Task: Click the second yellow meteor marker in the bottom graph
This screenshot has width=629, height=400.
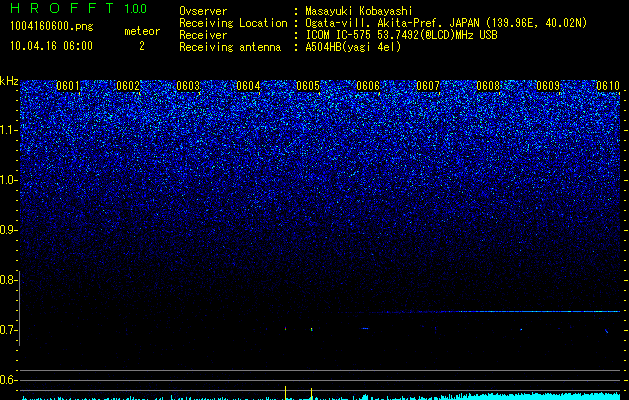Action: [311, 393]
